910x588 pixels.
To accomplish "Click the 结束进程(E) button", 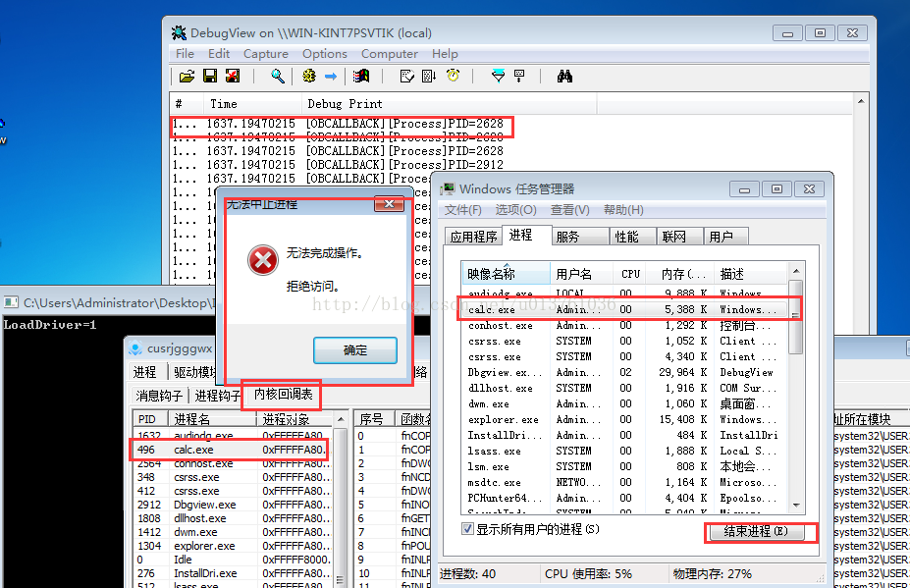I will click(x=756, y=531).
